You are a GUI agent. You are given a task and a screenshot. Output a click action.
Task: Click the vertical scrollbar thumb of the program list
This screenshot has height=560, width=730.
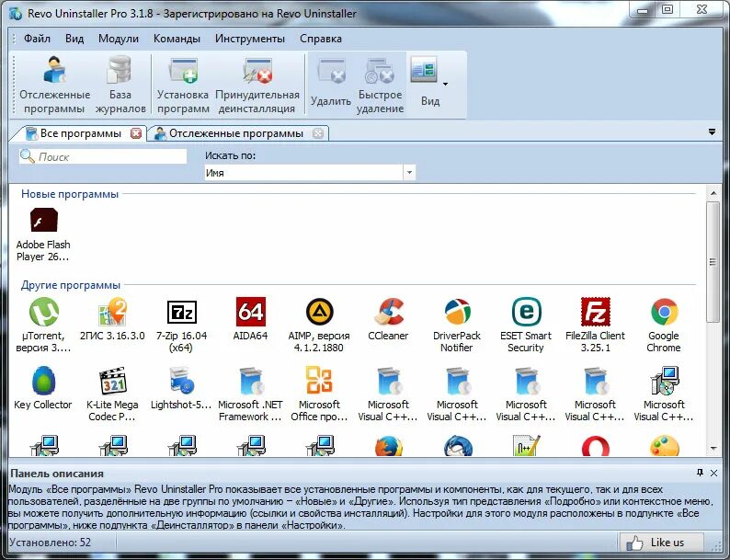(713, 262)
